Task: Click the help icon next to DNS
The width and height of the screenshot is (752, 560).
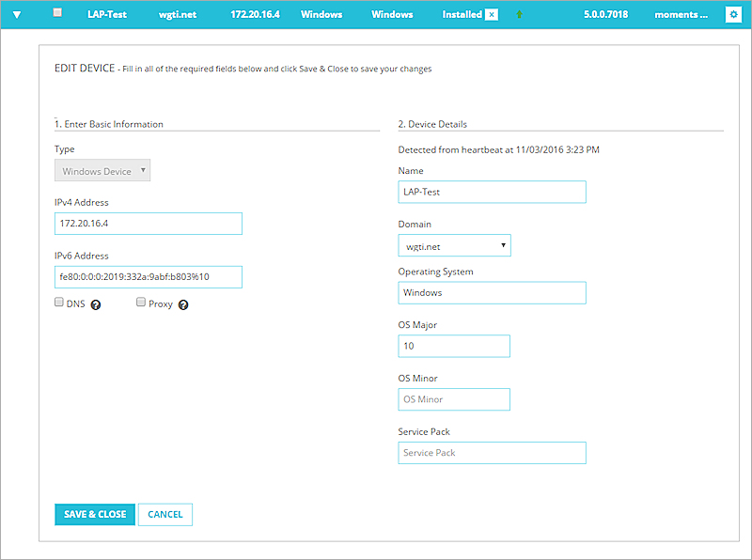Action: [95, 303]
